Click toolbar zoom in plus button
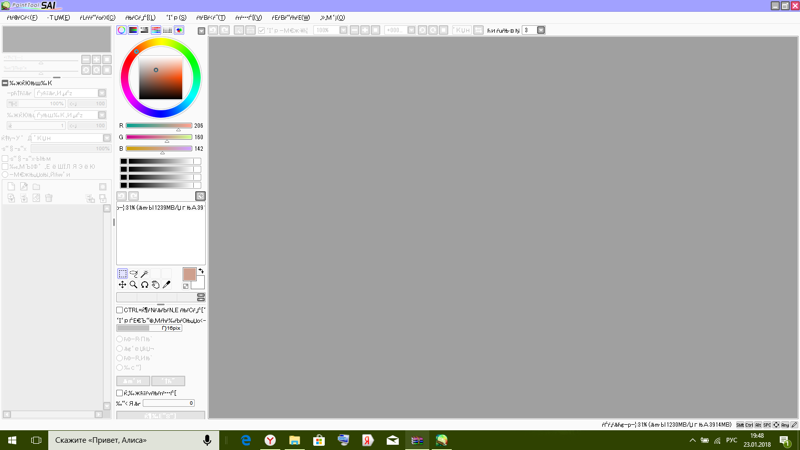The width and height of the screenshot is (800, 450). click(365, 30)
